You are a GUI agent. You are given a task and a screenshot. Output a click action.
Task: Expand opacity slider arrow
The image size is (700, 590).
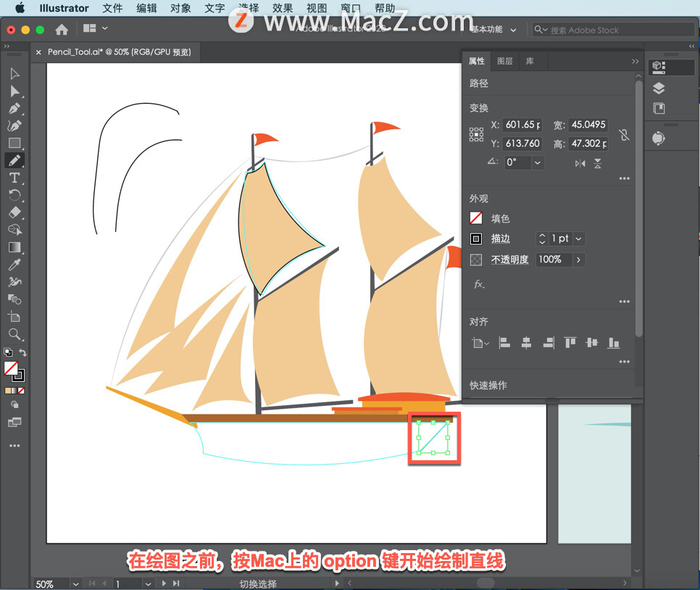[x=578, y=259]
